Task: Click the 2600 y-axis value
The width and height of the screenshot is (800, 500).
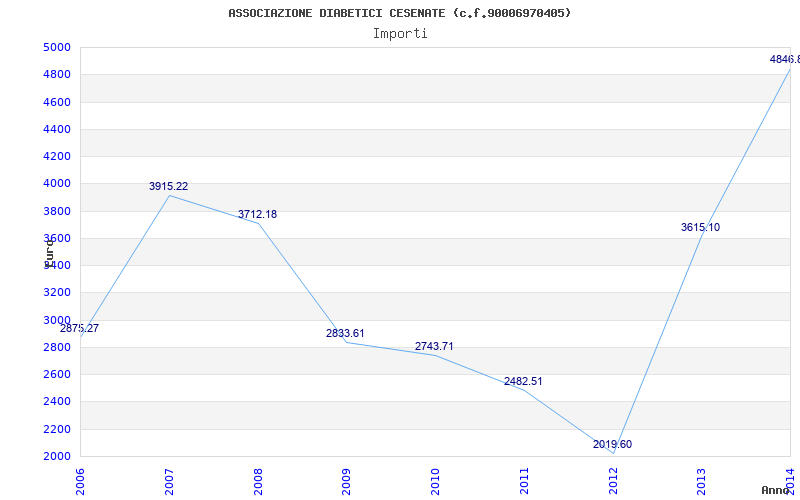Action: tap(56, 374)
